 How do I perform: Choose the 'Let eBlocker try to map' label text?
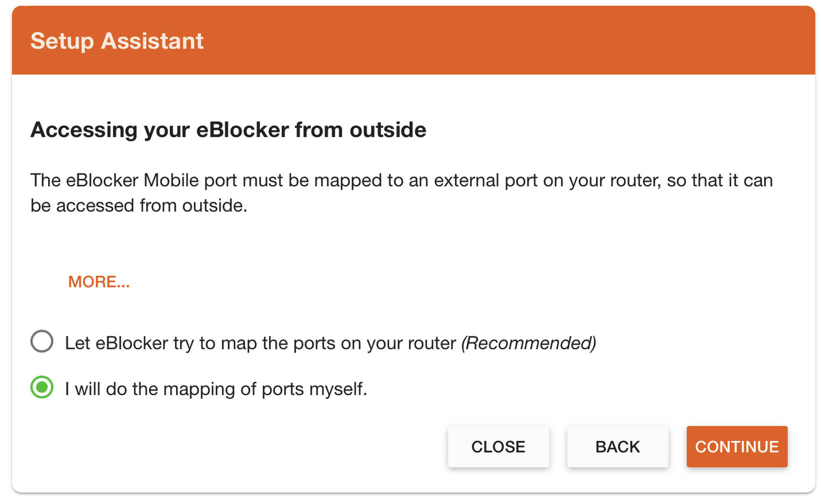pos(330,343)
